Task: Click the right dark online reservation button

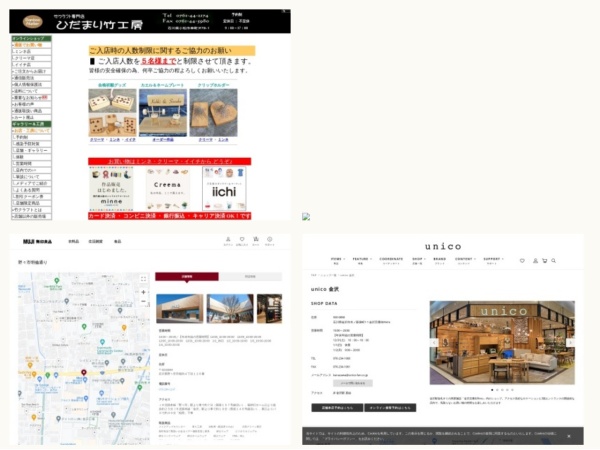Action: pos(390,408)
